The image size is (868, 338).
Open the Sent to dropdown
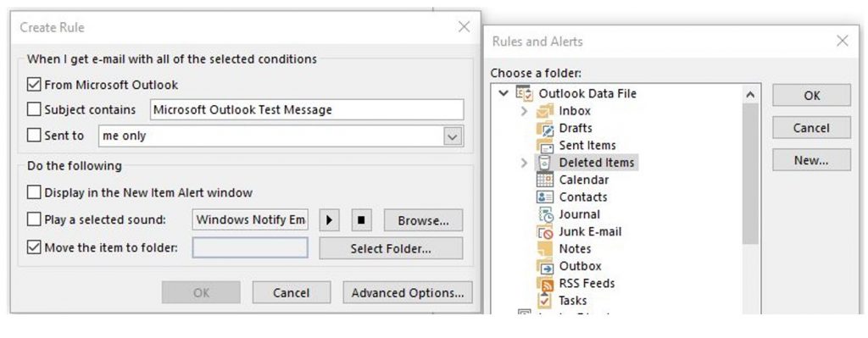[453, 136]
